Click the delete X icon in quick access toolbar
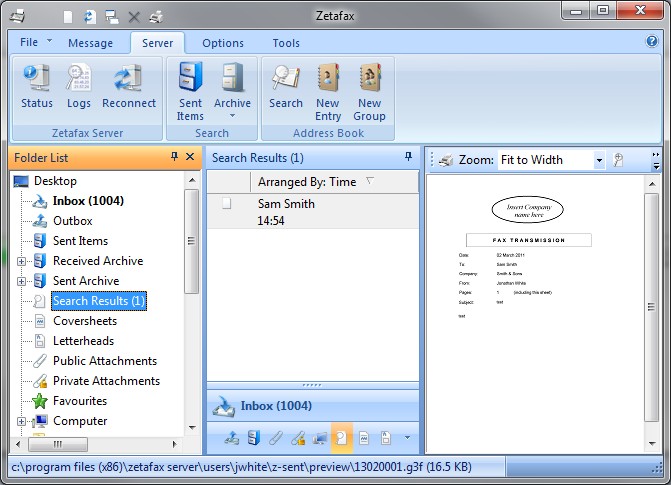Viewport: 671px width, 485px height. click(134, 17)
